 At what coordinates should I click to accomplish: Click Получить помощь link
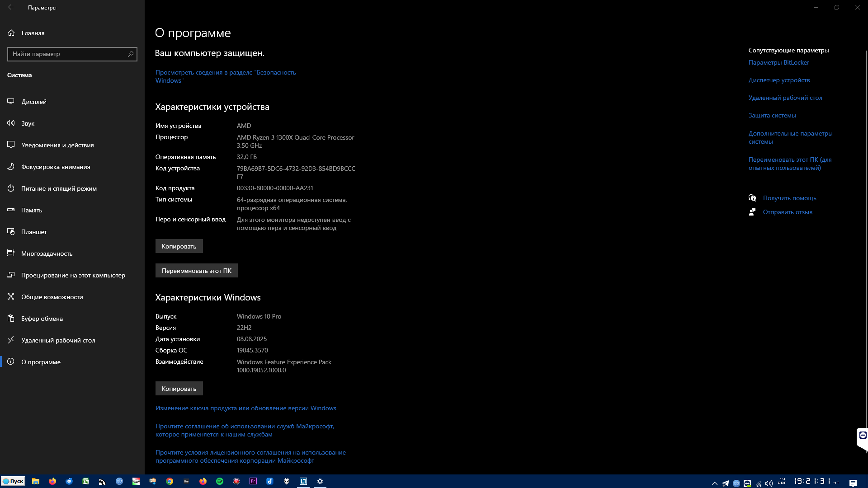790,198
